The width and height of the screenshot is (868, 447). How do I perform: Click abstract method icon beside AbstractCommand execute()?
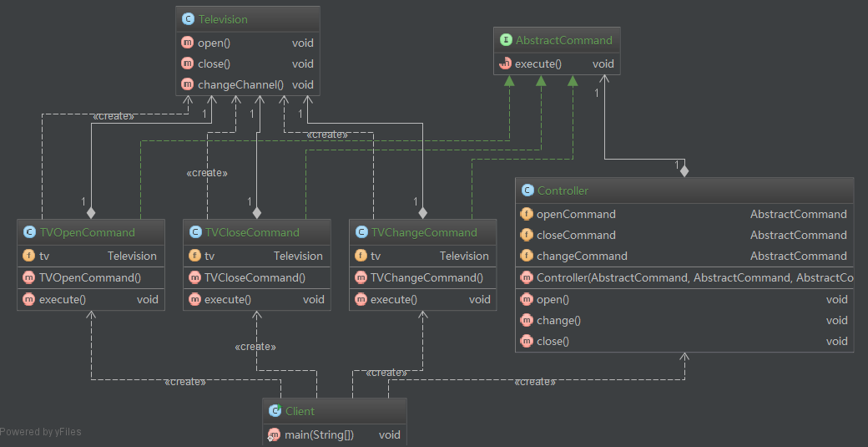click(x=506, y=63)
